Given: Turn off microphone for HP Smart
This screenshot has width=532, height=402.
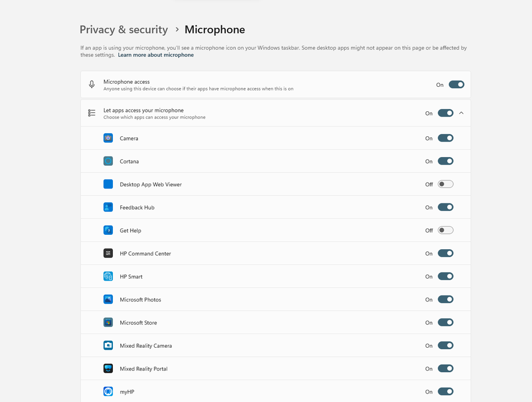Looking at the screenshot, I should point(445,276).
